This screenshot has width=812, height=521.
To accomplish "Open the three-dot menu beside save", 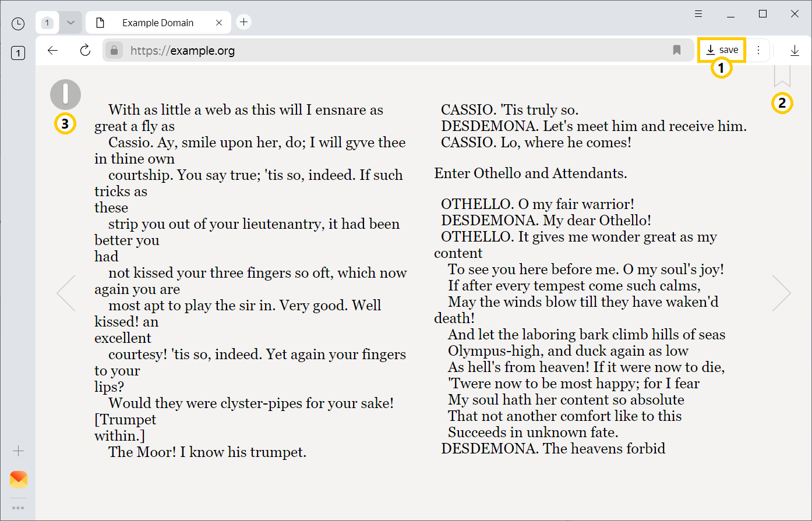I will [758, 51].
